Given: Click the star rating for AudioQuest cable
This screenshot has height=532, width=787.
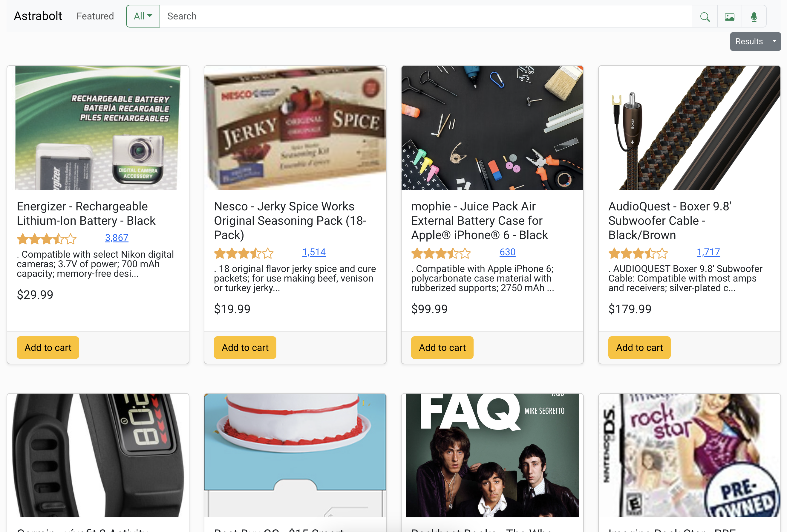Looking at the screenshot, I should 638,252.
